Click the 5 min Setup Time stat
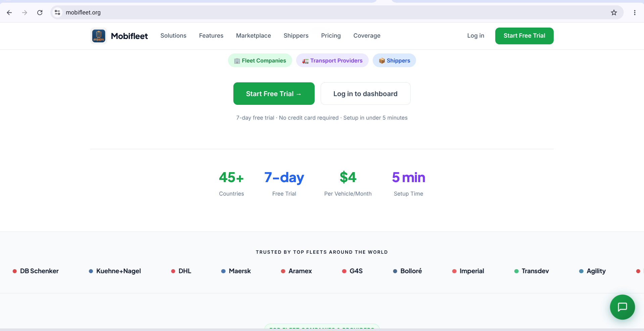 pos(408,183)
